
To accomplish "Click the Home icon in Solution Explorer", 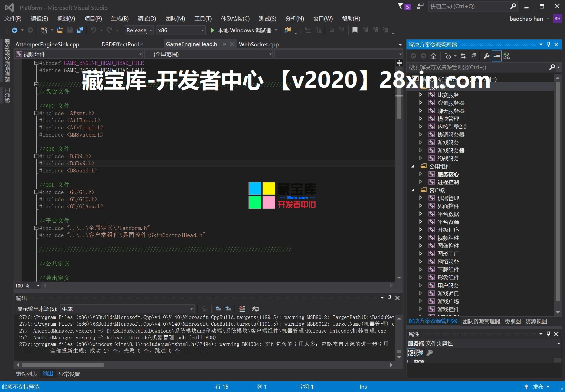I will pyautogui.click(x=433, y=56).
